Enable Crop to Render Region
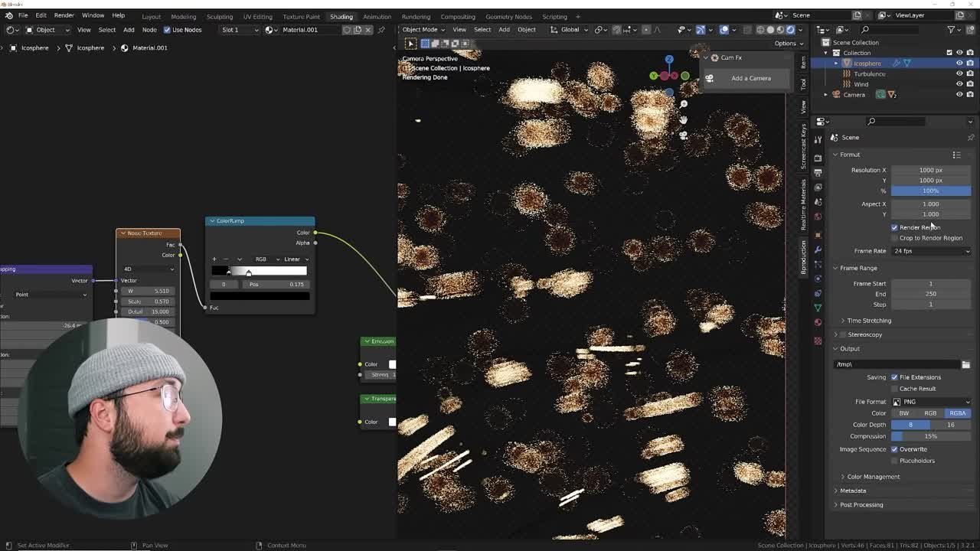 pos(894,238)
